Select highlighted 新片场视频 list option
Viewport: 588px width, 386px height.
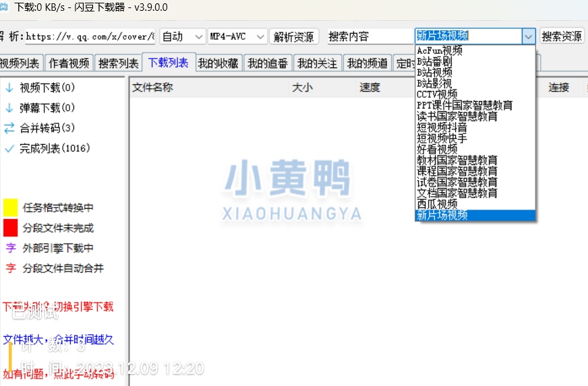click(x=475, y=215)
